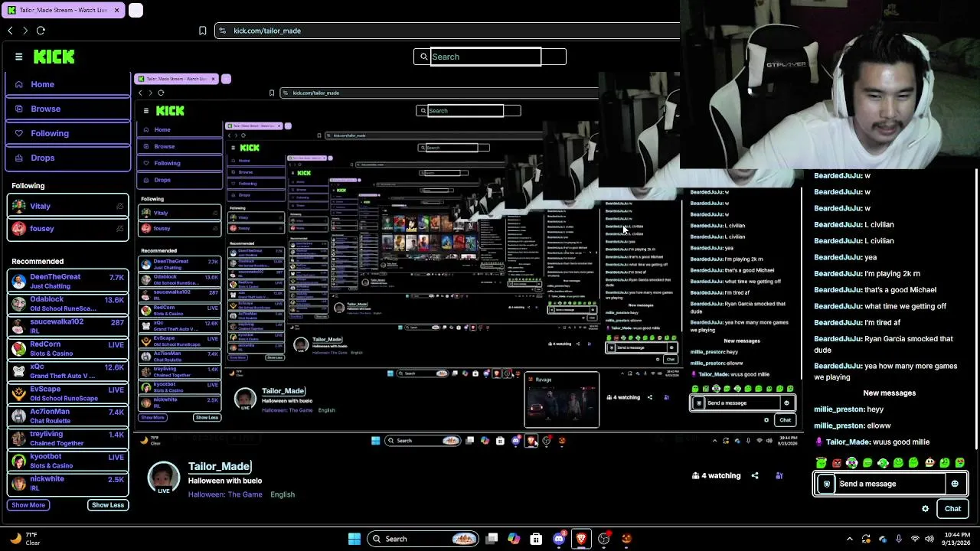Open Odablock recommended channel
Screen dimensions: 980x551
pos(68,304)
